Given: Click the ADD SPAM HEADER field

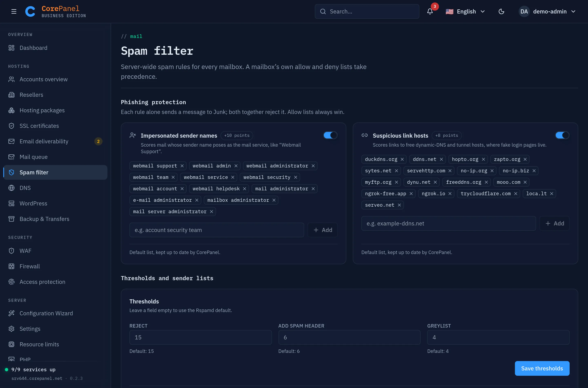Looking at the screenshot, I should click(349, 337).
